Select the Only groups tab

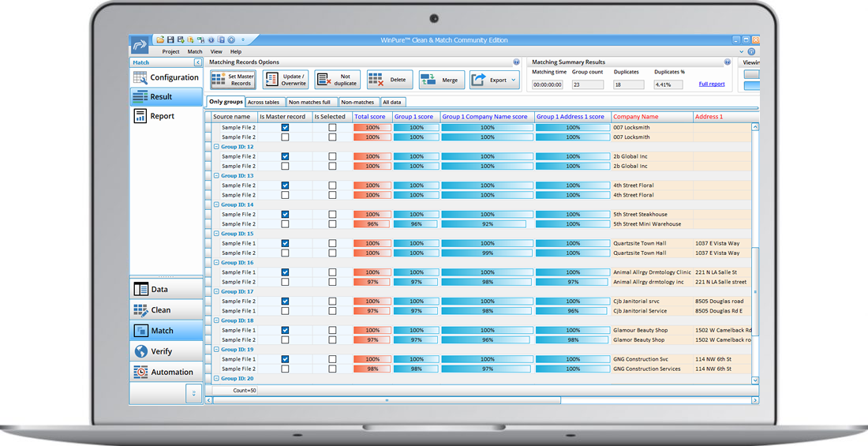click(x=226, y=101)
